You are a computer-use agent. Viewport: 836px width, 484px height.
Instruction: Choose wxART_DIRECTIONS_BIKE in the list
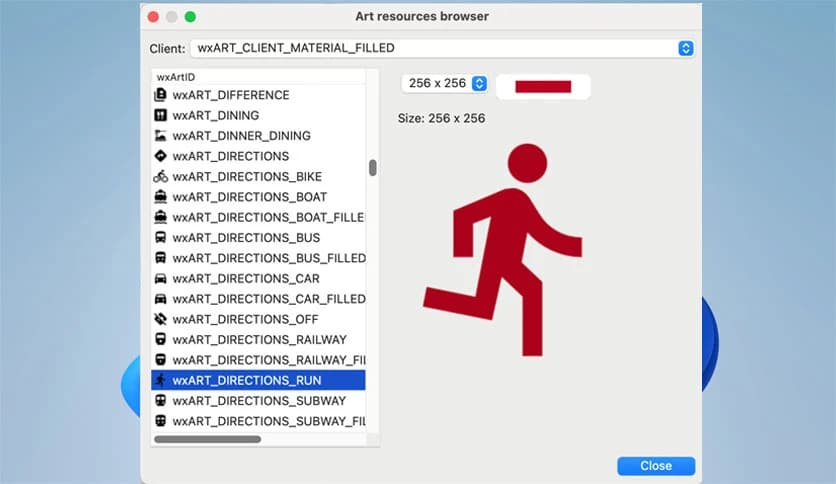click(247, 176)
